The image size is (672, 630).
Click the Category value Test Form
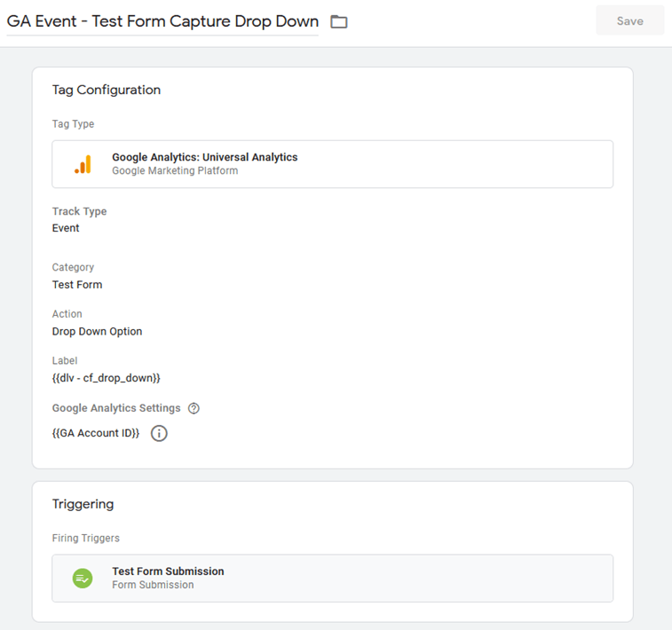click(x=77, y=285)
